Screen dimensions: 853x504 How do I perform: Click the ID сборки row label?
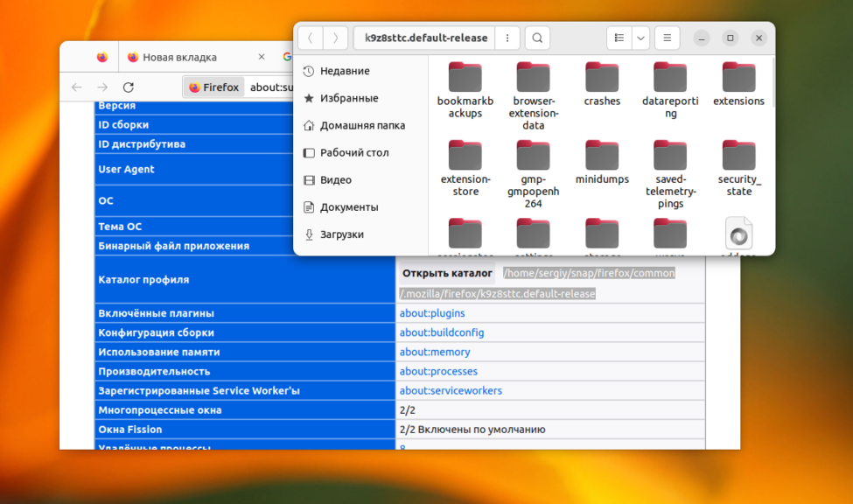pyautogui.click(x=123, y=124)
